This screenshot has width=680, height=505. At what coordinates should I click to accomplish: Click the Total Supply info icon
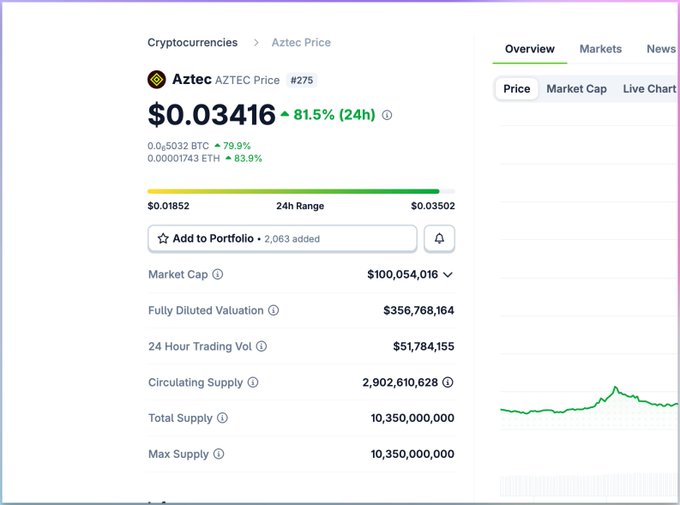coord(222,418)
